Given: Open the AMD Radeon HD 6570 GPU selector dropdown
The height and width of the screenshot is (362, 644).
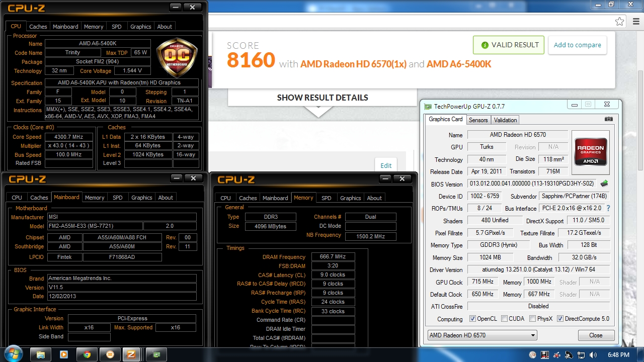Looking at the screenshot, I should click(x=481, y=335).
